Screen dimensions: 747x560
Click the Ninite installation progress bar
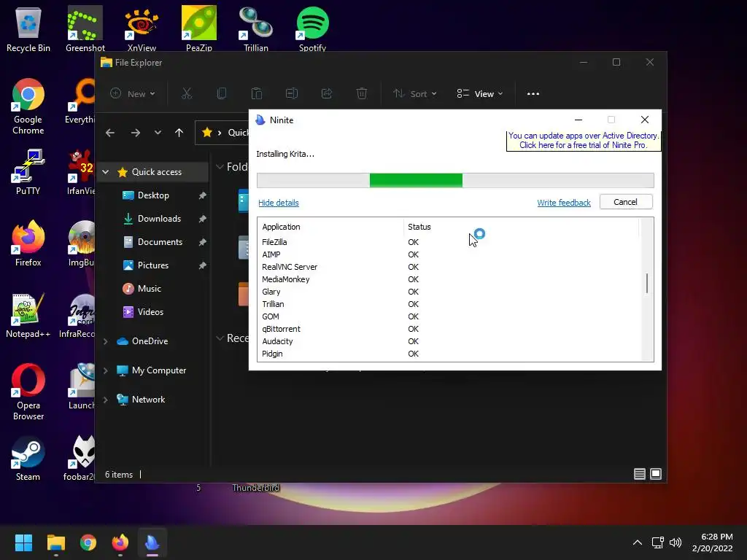click(455, 181)
